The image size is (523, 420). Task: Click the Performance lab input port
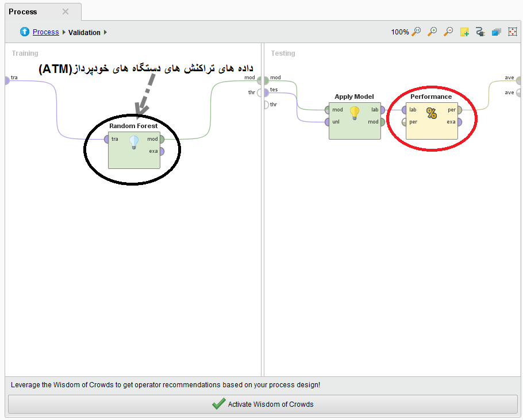coord(404,110)
